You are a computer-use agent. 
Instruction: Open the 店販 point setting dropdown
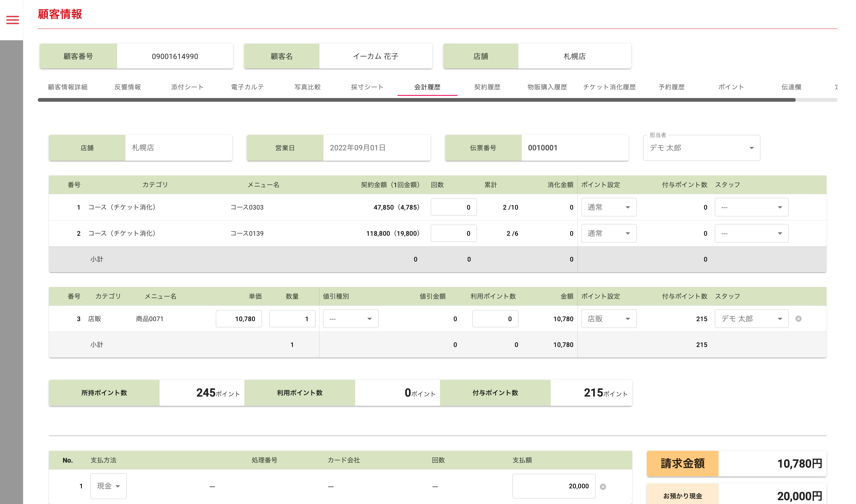click(608, 319)
